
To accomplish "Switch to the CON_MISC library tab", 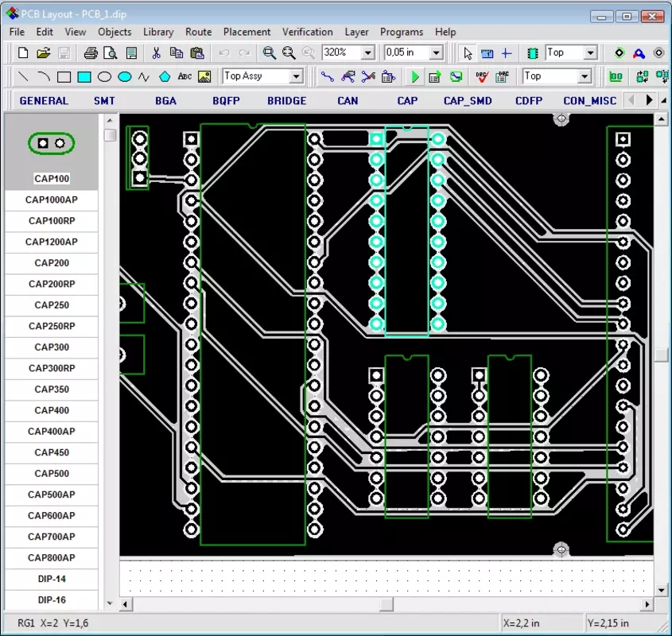I will pos(590,101).
